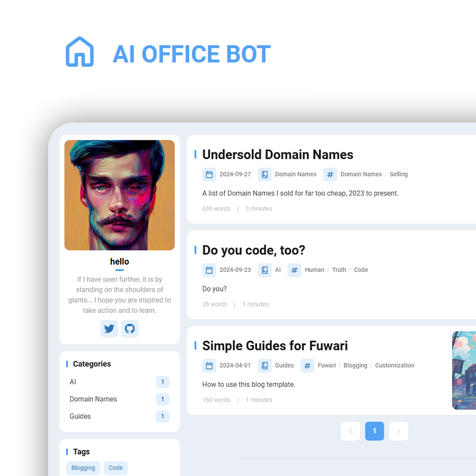476x476 pixels.
Task: Open the Guides category in sidebar
Action: [120, 416]
